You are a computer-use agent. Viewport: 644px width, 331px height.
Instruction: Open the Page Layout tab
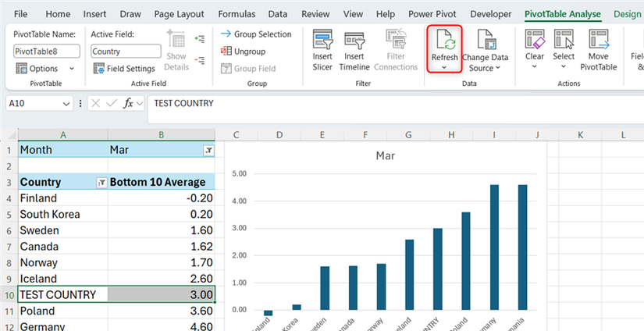(179, 14)
